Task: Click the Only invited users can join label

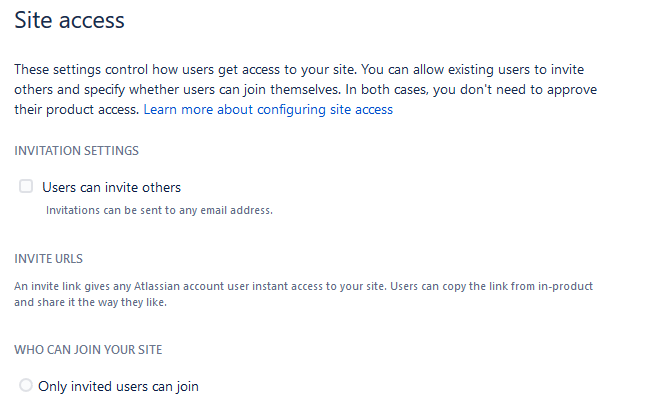Action: tap(118, 387)
